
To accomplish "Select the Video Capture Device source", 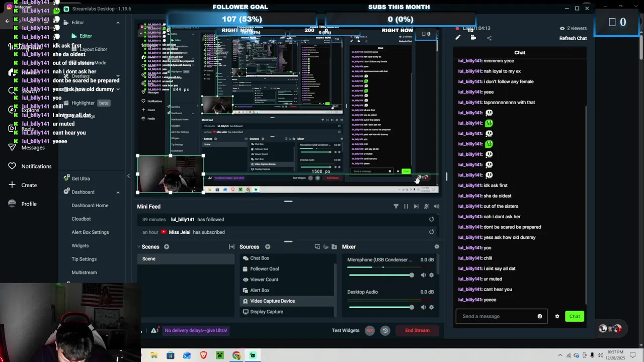I will (286, 301).
